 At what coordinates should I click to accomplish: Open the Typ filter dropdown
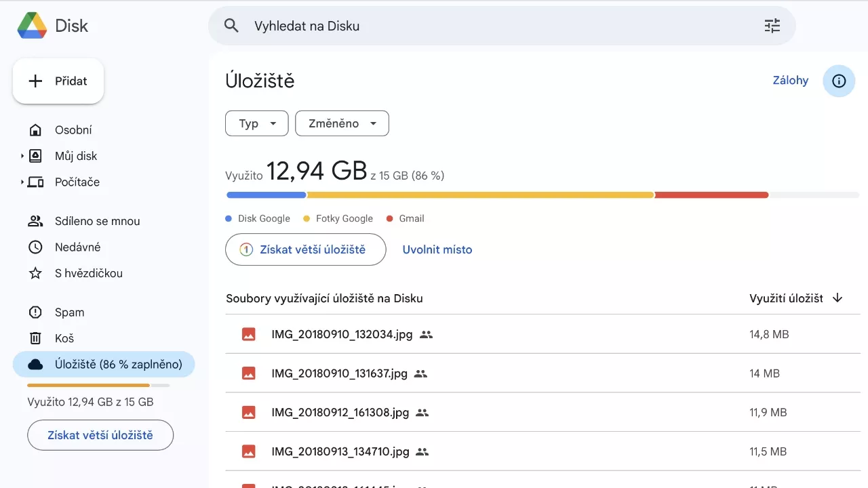click(x=257, y=123)
